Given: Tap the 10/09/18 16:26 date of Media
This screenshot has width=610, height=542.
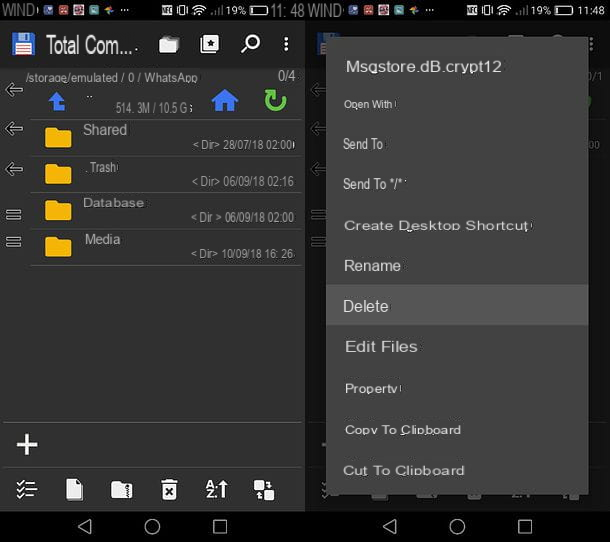Looking at the screenshot, I should click(258, 254).
